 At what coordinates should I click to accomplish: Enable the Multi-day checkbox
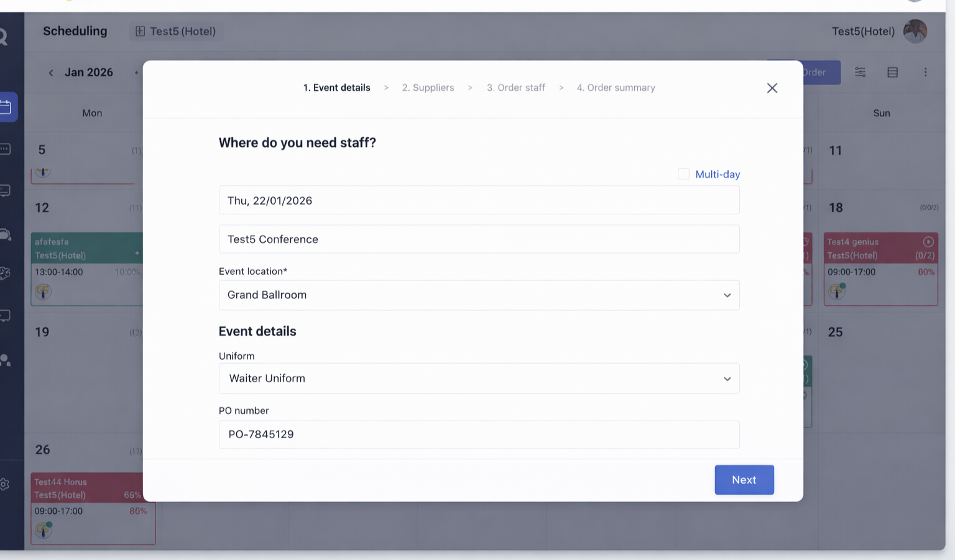683,174
